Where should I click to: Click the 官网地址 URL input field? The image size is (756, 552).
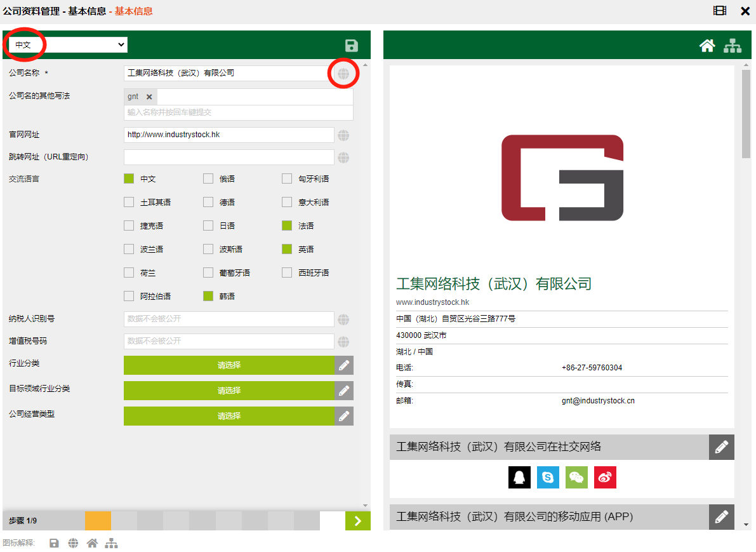229,135
